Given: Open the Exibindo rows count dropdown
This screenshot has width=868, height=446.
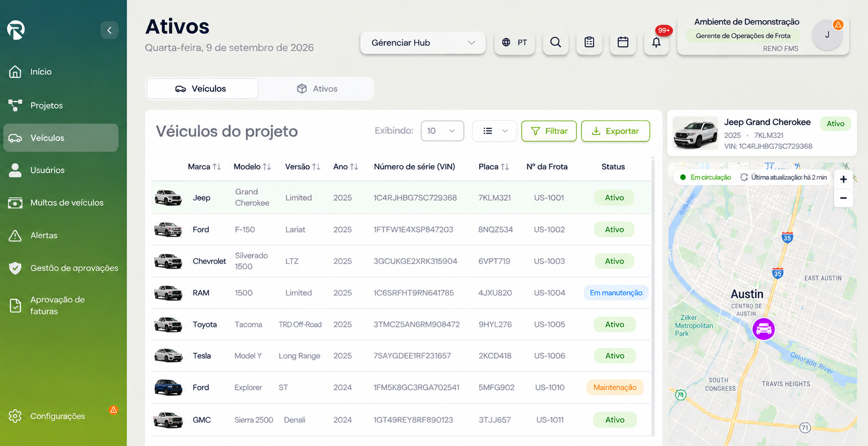Looking at the screenshot, I should (x=442, y=131).
